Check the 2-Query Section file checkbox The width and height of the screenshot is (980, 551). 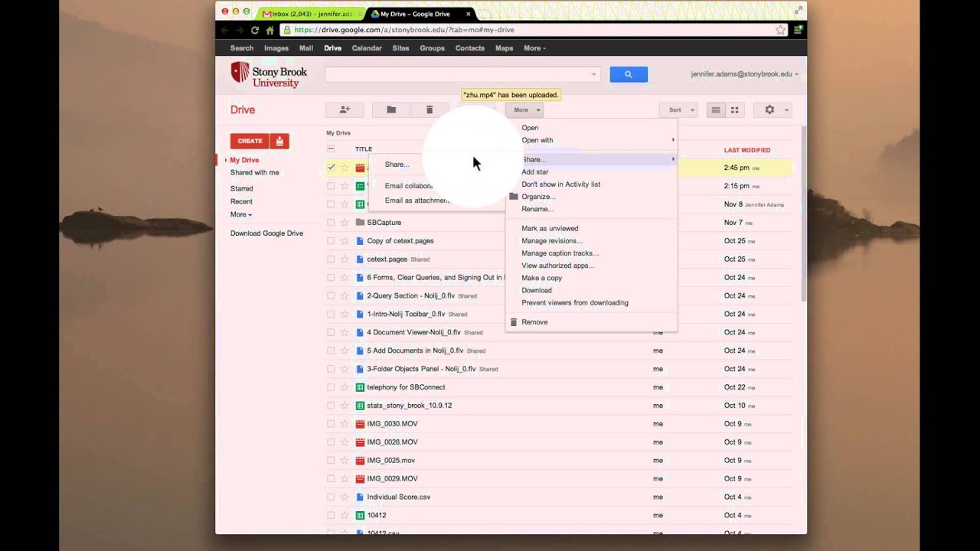click(331, 295)
